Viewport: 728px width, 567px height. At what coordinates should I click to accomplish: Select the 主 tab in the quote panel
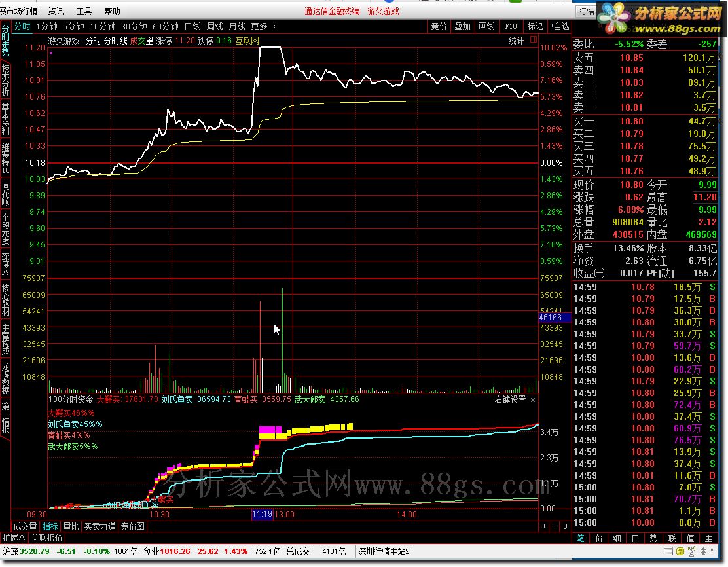coord(708,538)
